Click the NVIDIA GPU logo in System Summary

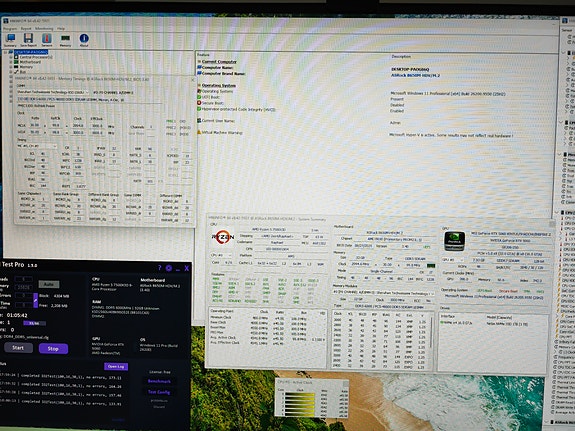(x=454, y=241)
